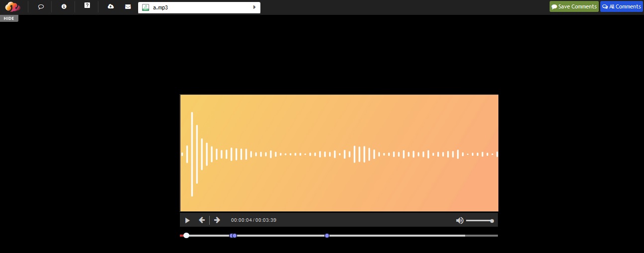Screen dimensions: 644x253
Task: Click the HIDE toolbar tab
Action: pos(9,18)
